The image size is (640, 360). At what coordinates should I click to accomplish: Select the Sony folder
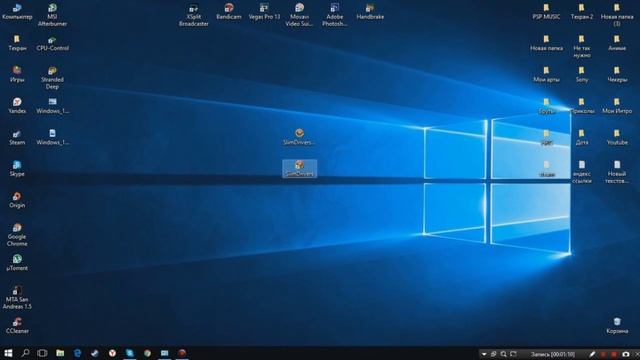[x=582, y=75]
